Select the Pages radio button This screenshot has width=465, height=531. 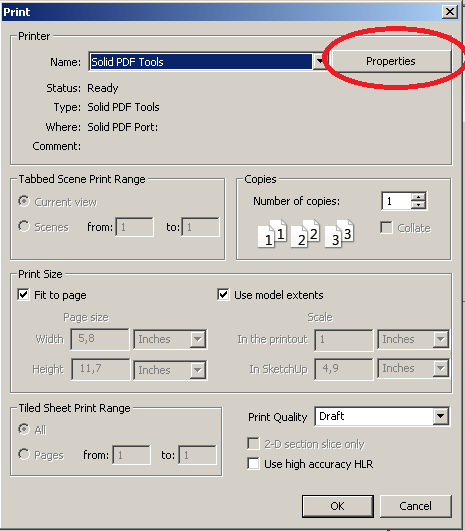[x=24, y=454]
